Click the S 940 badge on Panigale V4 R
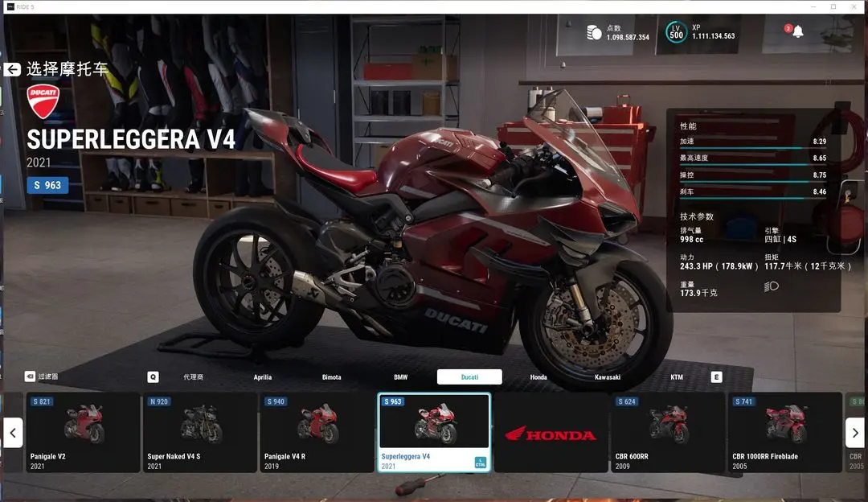This screenshot has height=502, width=868. point(276,401)
